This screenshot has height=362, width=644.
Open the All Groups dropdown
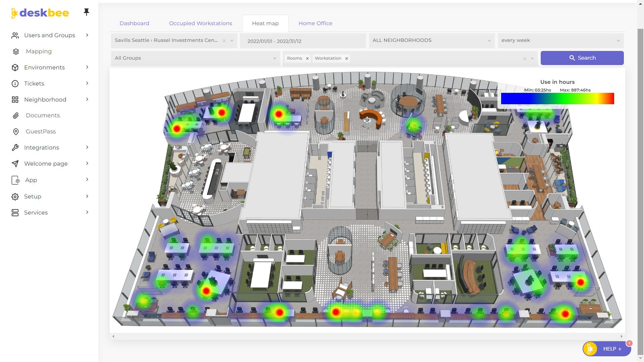196,58
